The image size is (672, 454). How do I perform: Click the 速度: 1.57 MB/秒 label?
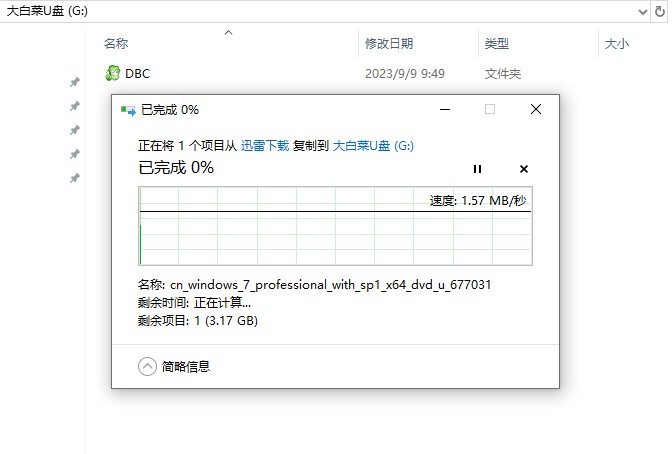[x=478, y=201]
